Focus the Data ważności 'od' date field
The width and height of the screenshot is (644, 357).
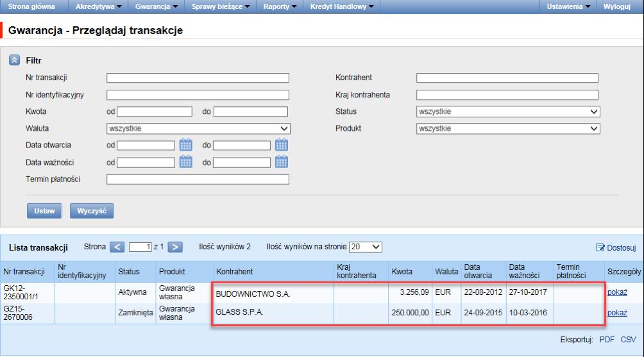(146, 163)
